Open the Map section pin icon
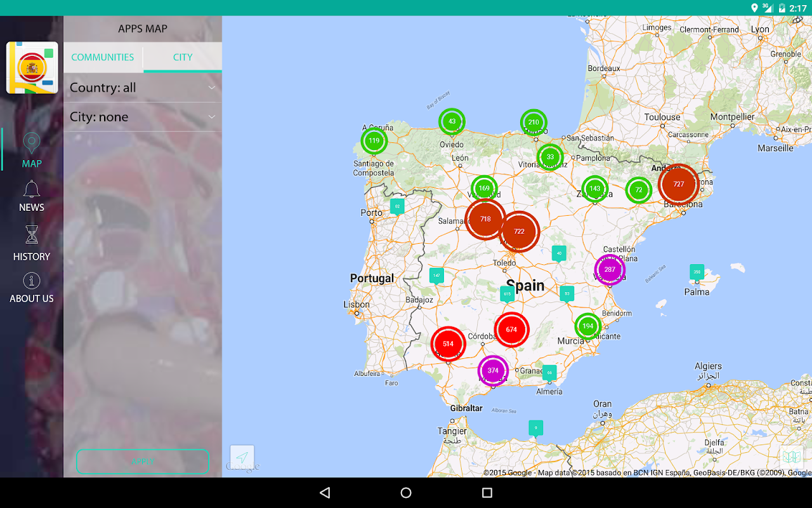 [x=32, y=143]
